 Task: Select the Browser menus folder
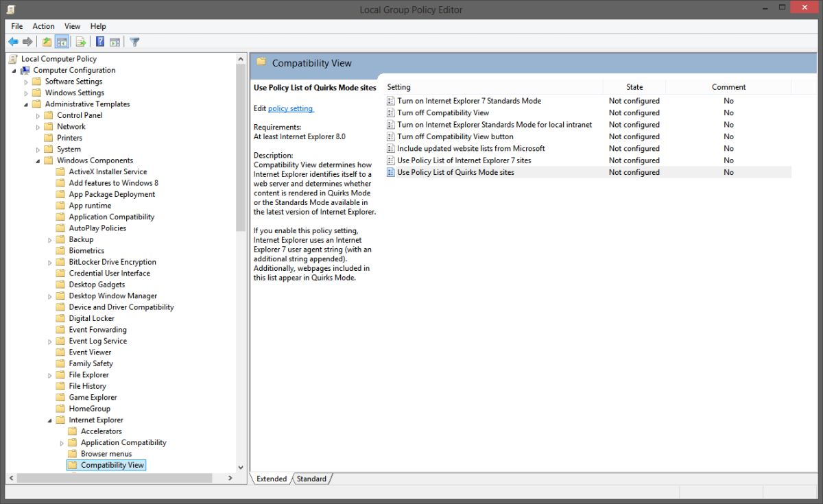tap(106, 454)
